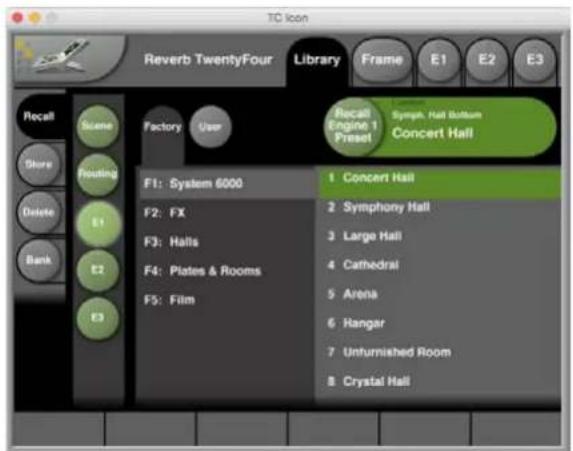Choose the green E3 engine button
The image size is (573, 451).
97,318
